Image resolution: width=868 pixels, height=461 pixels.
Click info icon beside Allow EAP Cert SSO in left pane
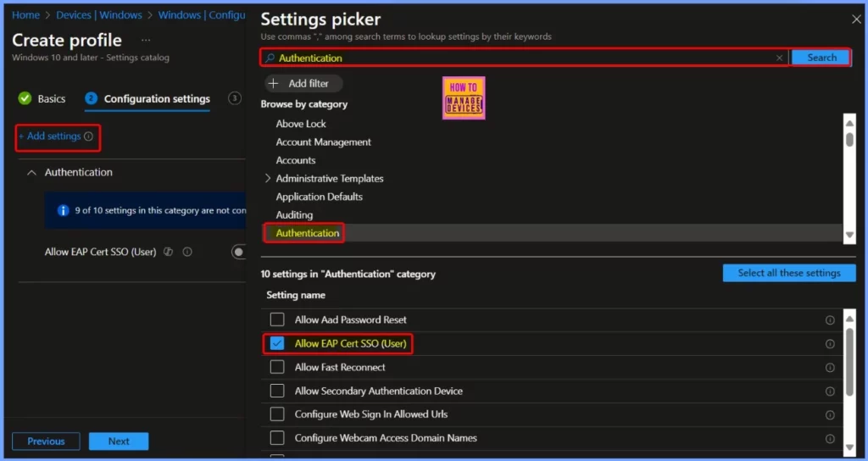coord(187,252)
